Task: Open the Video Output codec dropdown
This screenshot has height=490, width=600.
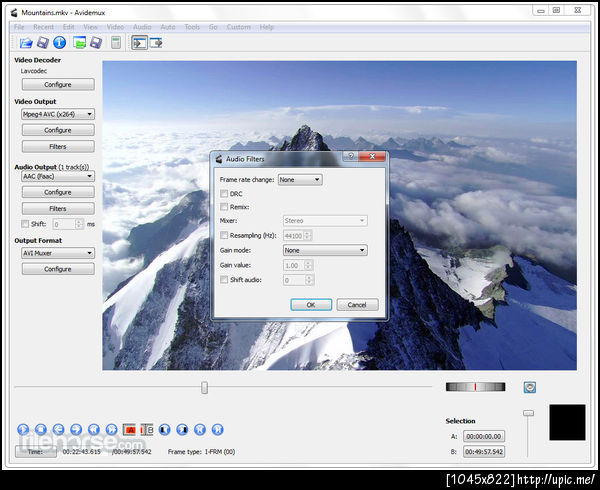Action: point(57,114)
